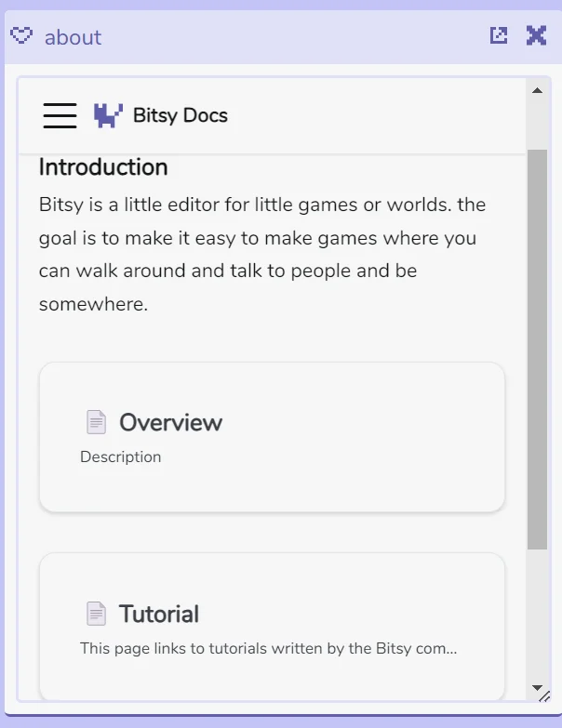The image size is (562, 728).
Task: Open the hamburger navigation menu
Action: coord(60,115)
